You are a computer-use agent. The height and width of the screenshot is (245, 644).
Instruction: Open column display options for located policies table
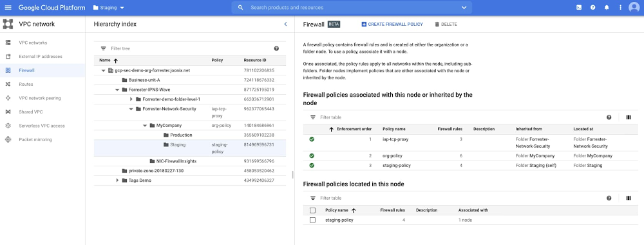pyautogui.click(x=629, y=198)
